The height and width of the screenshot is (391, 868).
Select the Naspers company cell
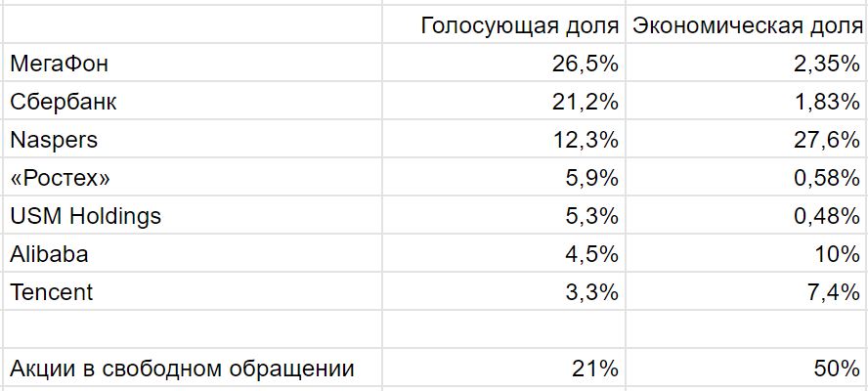[54, 140]
